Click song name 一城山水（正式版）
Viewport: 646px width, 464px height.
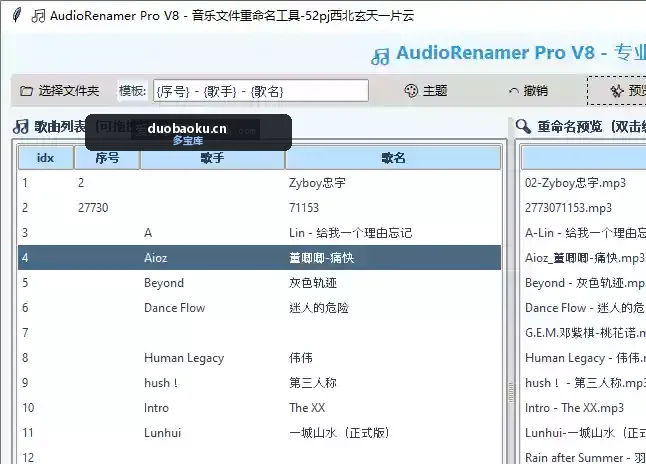[x=339, y=433]
